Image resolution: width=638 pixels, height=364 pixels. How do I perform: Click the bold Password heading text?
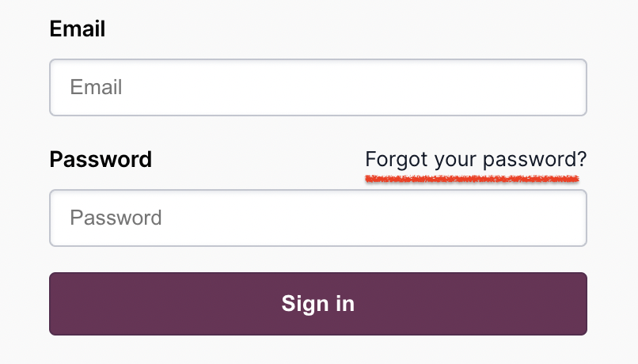coord(101,159)
